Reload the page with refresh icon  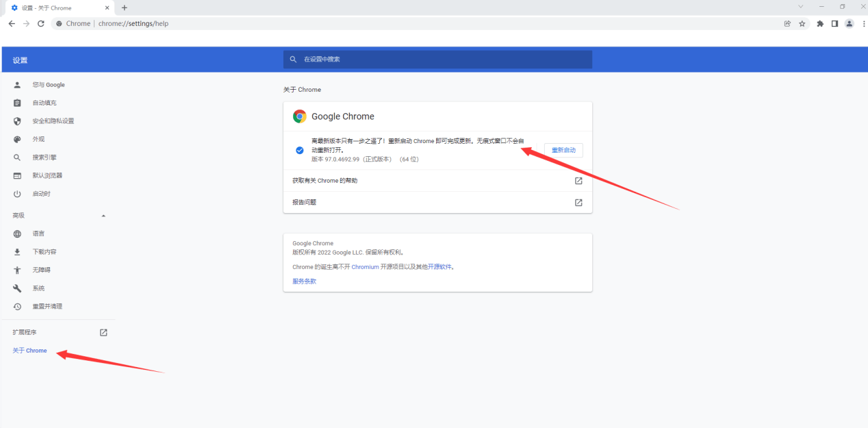41,23
